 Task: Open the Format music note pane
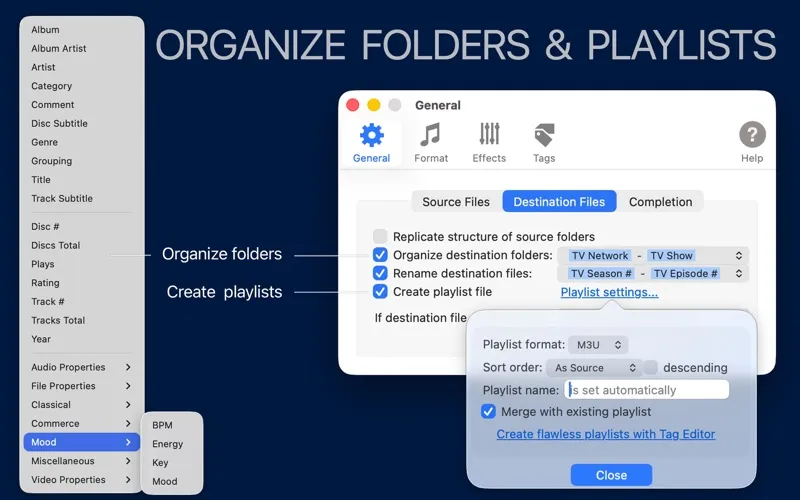(x=431, y=143)
